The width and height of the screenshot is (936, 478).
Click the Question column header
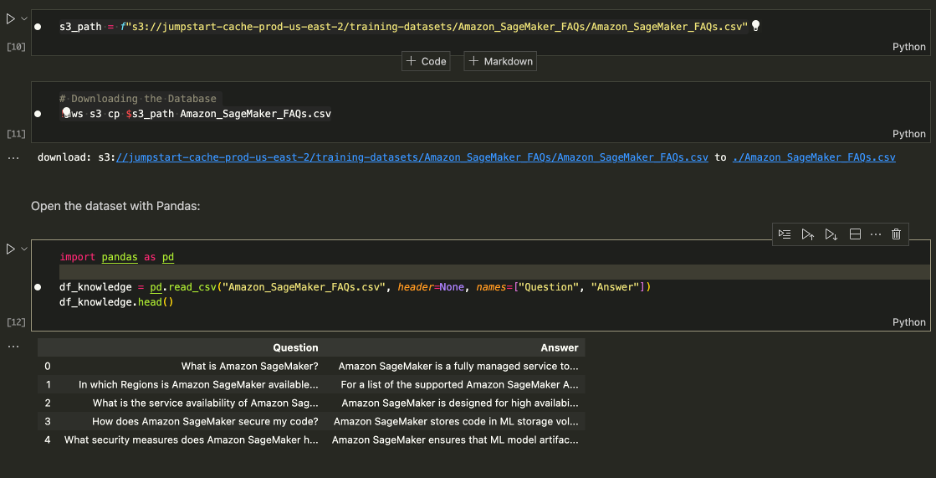(295, 347)
